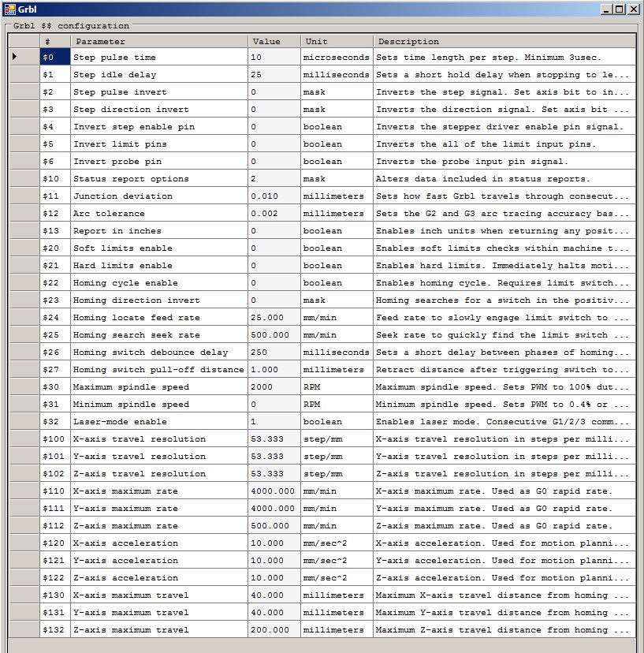Image resolution: width=644 pixels, height=653 pixels.
Task: Click Soft limits enable value cell
Action: (x=275, y=248)
